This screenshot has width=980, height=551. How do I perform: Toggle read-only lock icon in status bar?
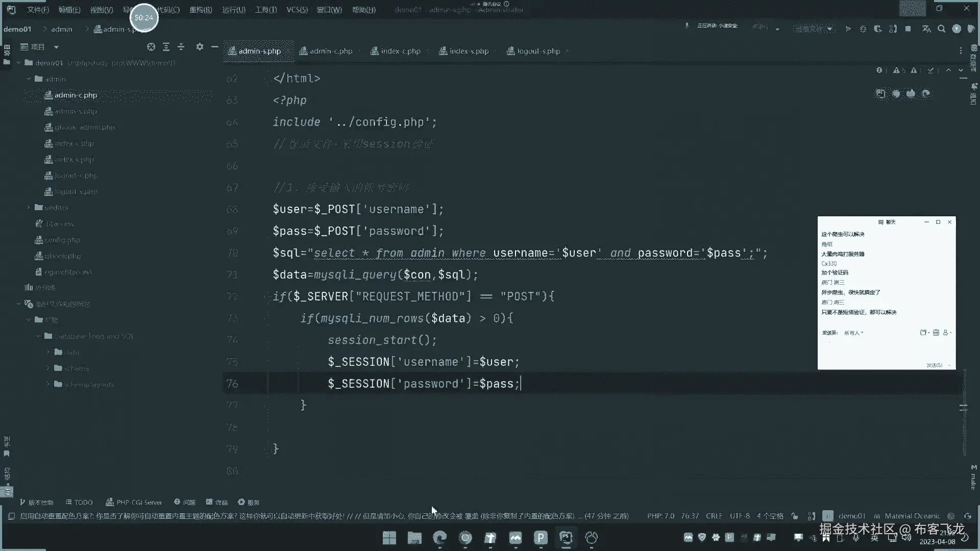(x=795, y=516)
